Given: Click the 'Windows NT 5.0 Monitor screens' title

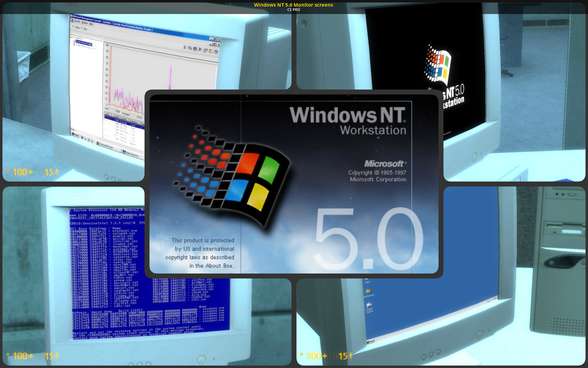Looking at the screenshot, I should (294, 5).
